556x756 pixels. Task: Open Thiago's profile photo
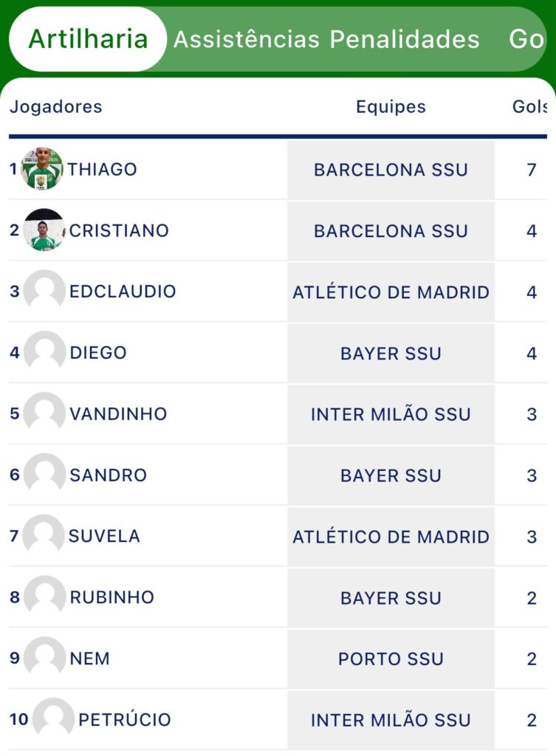coord(42,169)
